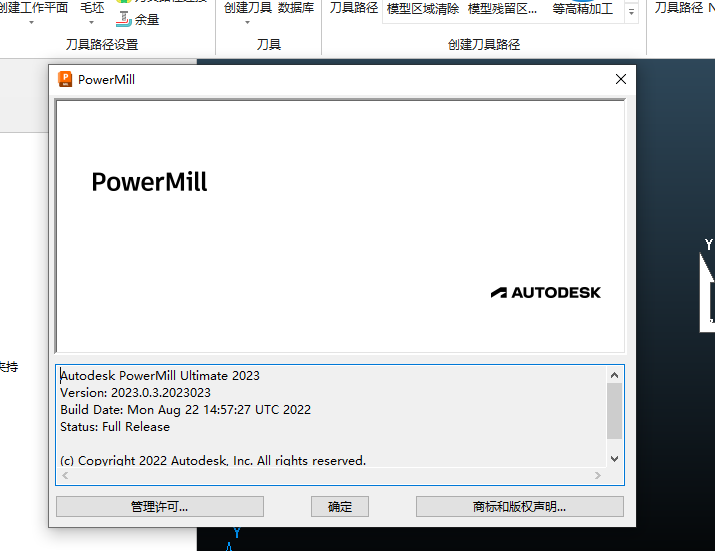The height and width of the screenshot is (551, 715).
Task: Click the Version: 2023.0.3.2023023 line
Action: click(x=135, y=393)
